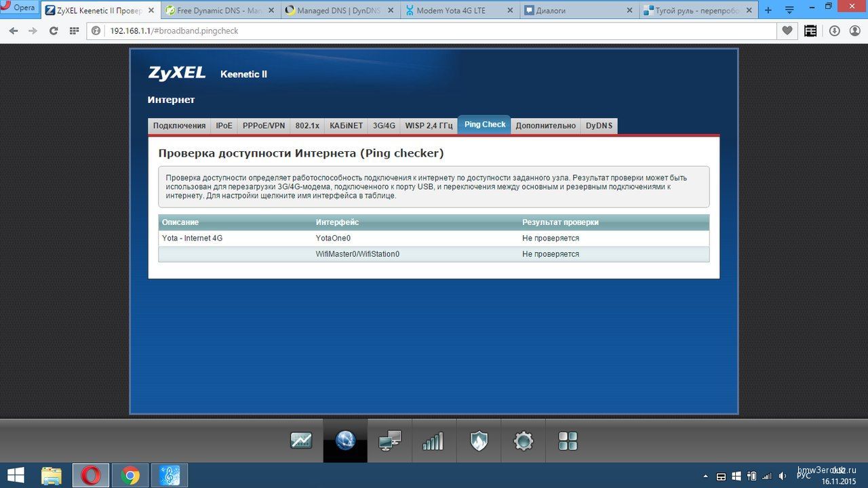Screen dimensions: 868x488
Task: Open Opera downloads icon in toolbar
Action: [834, 30]
